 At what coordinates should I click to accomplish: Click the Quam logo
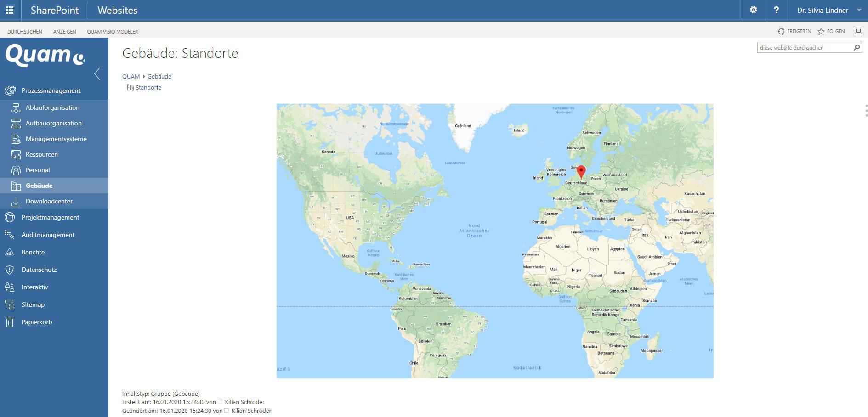coord(45,55)
